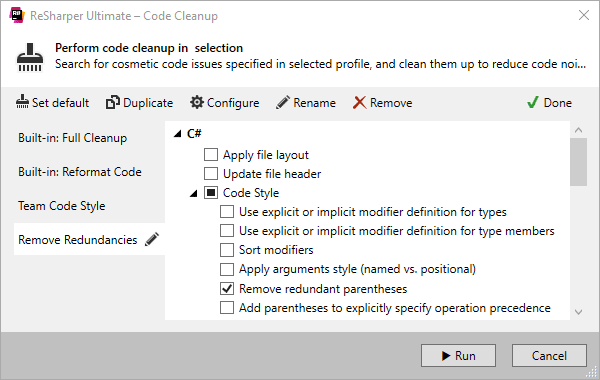This screenshot has height=380, width=600.
Task: Click the red X Remove icon
Action: pos(359,103)
